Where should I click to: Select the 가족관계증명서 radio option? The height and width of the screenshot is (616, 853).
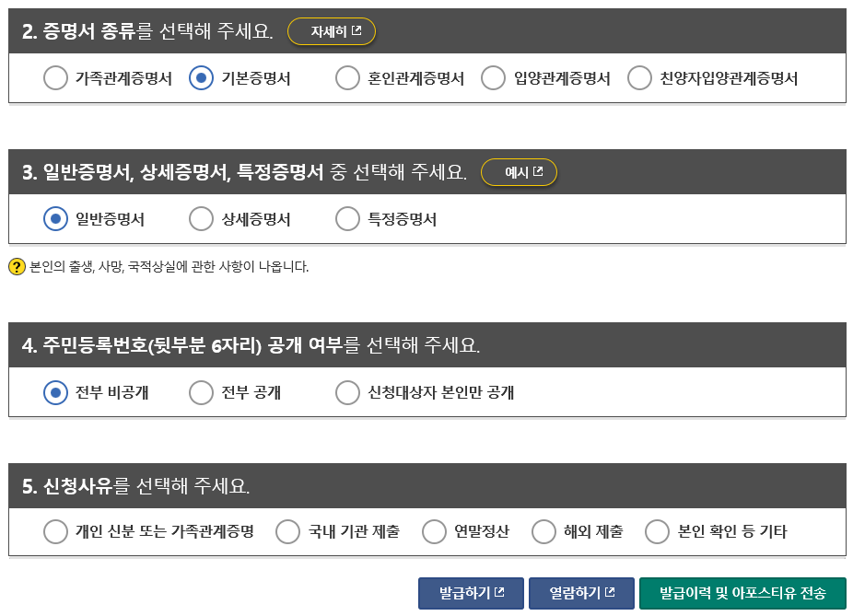tap(55, 77)
